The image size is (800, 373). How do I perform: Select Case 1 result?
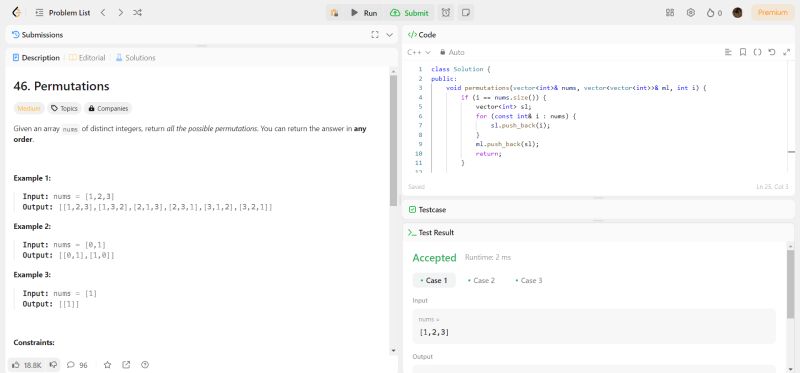(x=434, y=280)
